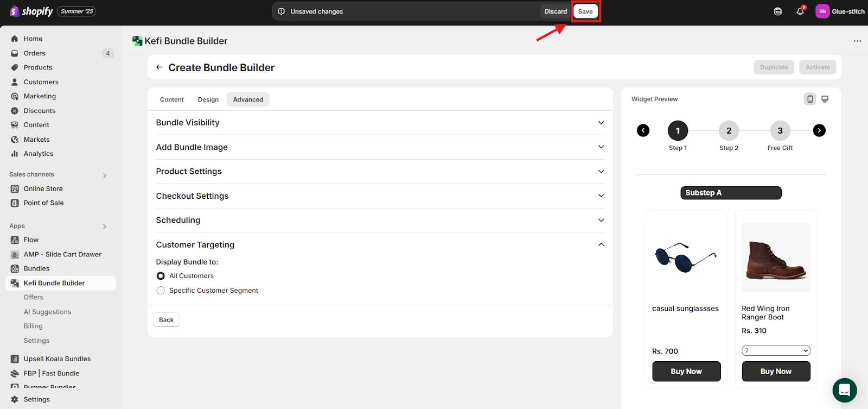Switch to the Design tab
This screenshot has width=868, height=409.
pyautogui.click(x=208, y=99)
